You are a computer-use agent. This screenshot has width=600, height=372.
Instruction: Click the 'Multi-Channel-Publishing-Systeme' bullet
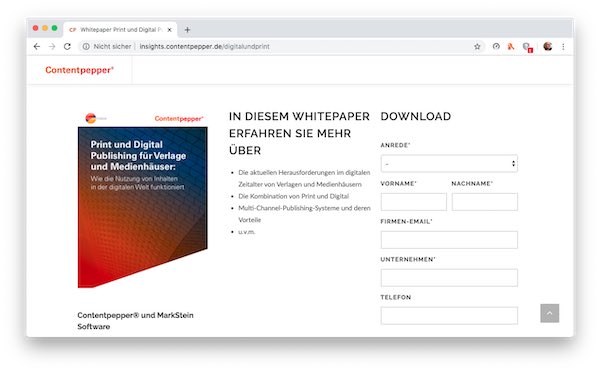(x=304, y=214)
